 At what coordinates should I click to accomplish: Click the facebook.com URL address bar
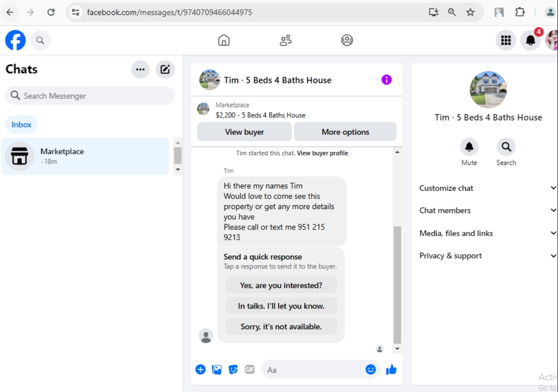[169, 13]
